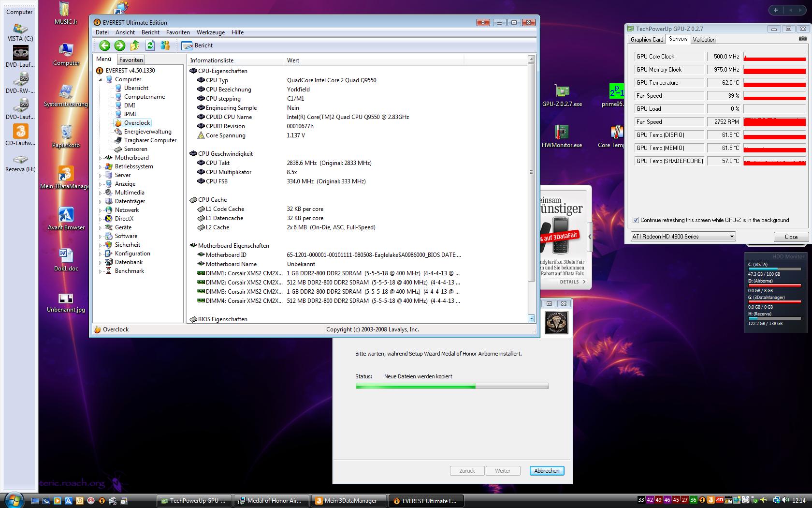
Task: Select the Avant Browser desktop icon
Action: point(66,219)
